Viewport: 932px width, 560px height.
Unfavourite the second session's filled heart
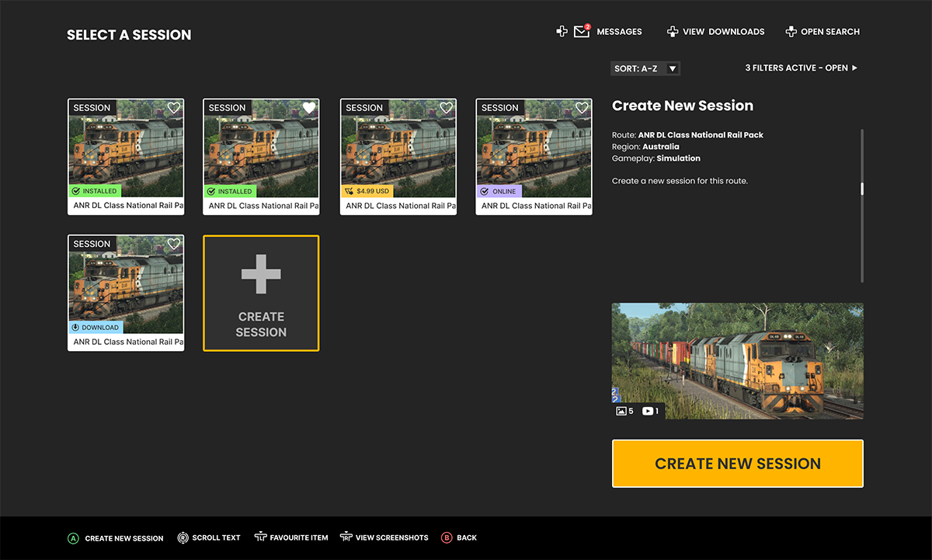click(x=309, y=108)
